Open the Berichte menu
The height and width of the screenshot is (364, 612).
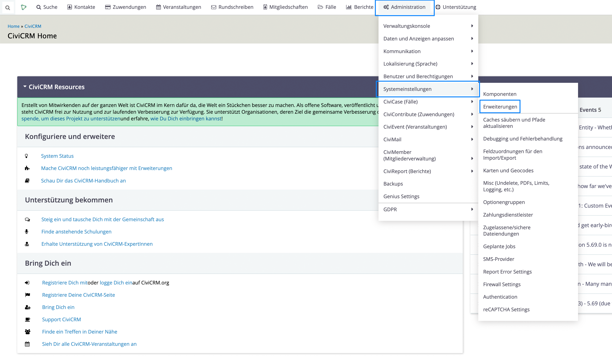pos(359,7)
